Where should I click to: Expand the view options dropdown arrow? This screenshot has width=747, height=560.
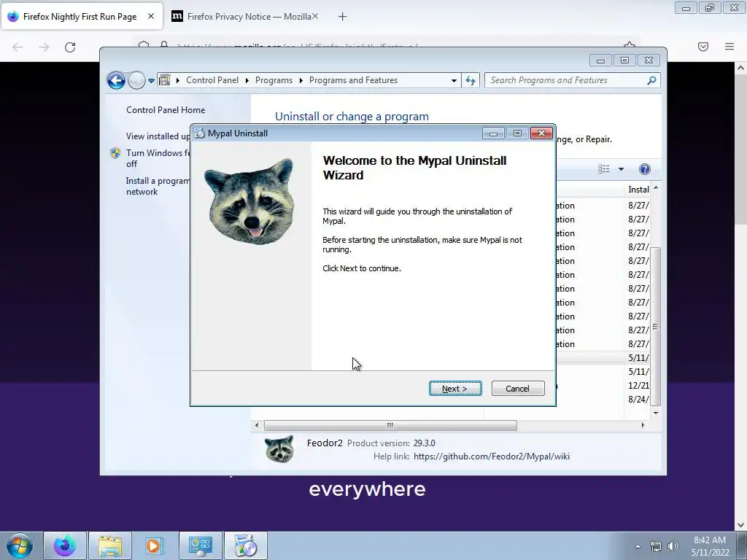(x=621, y=169)
